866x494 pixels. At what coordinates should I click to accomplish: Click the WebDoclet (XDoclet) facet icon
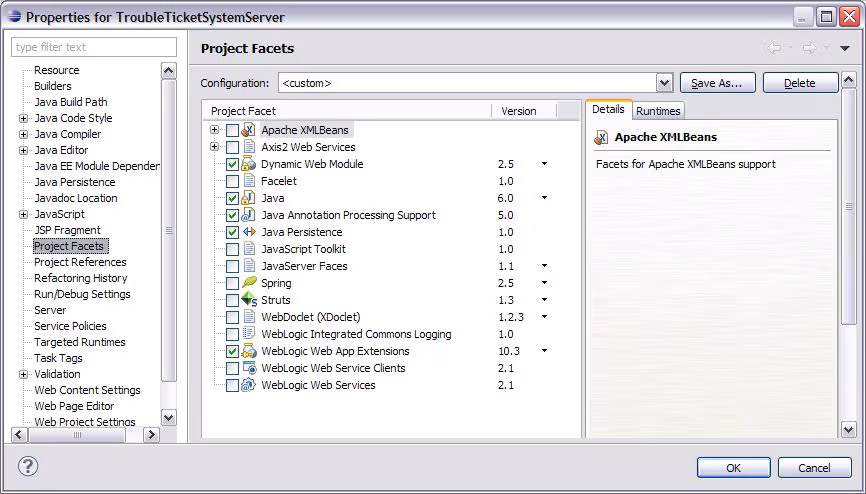(x=249, y=317)
